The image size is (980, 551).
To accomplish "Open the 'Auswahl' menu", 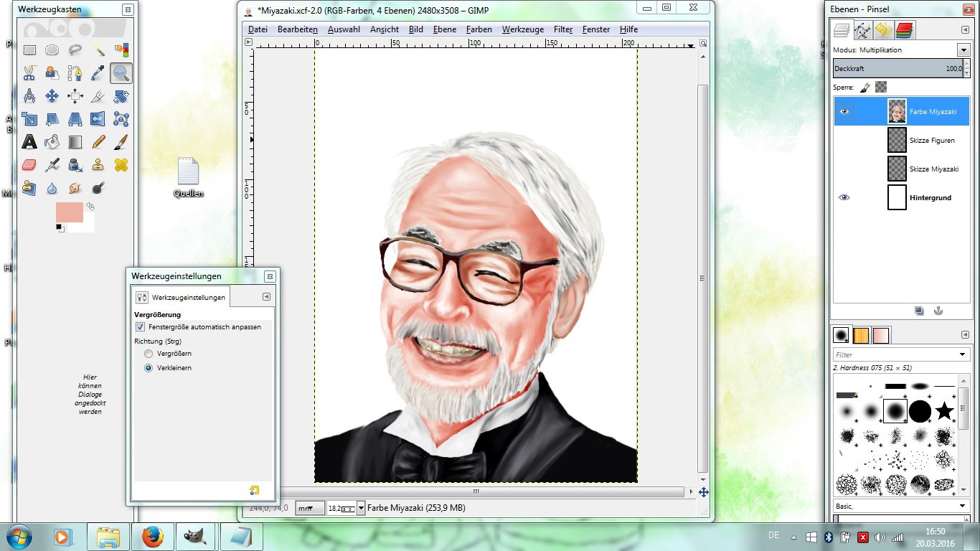I will click(344, 29).
